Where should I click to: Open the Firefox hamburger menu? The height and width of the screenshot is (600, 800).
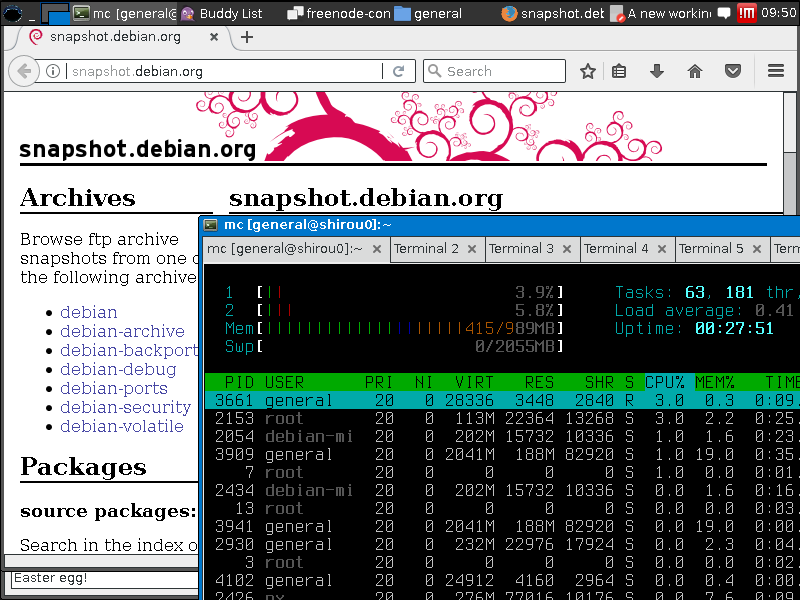[x=776, y=71]
